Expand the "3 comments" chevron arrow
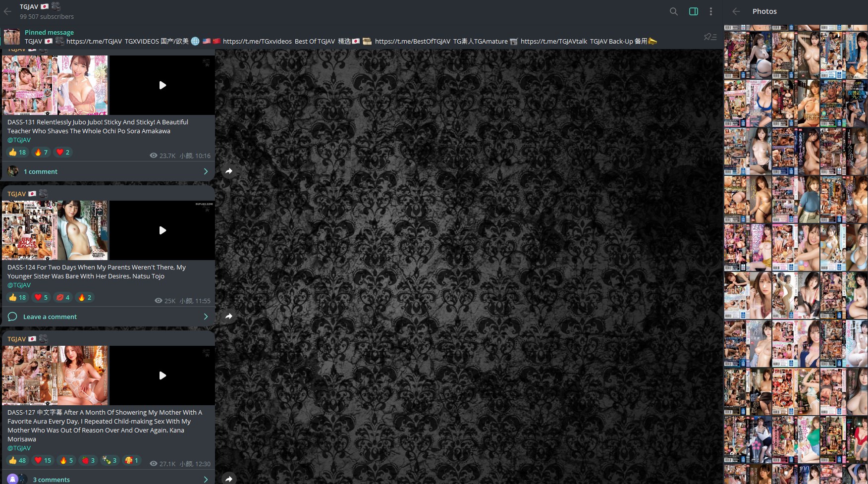This screenshot has height=484, width=868. pos(206,479)
